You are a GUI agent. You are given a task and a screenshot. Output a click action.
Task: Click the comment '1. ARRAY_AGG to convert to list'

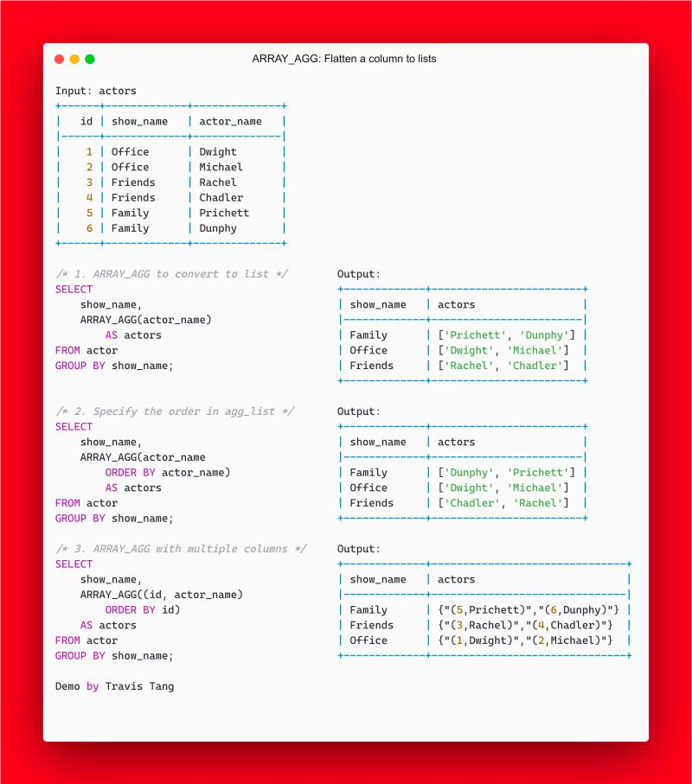pos(171,274)
